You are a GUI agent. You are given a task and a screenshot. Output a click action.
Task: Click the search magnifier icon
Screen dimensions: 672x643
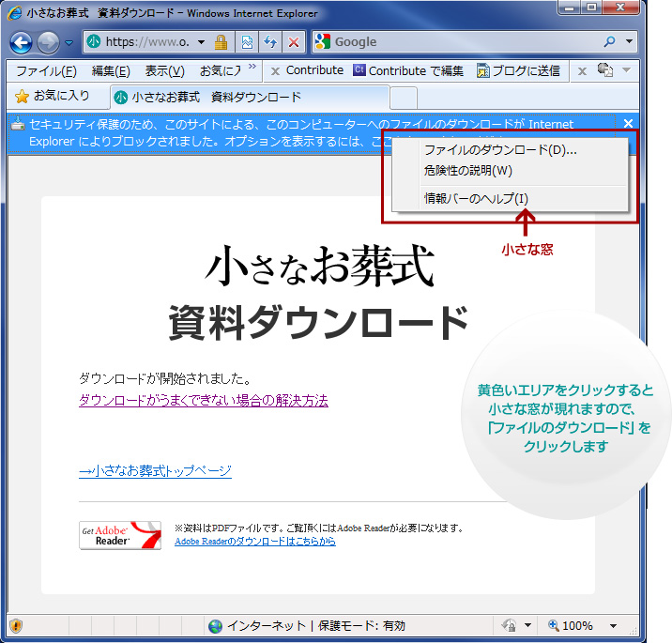pyautogui.click(x=609, y=41)
